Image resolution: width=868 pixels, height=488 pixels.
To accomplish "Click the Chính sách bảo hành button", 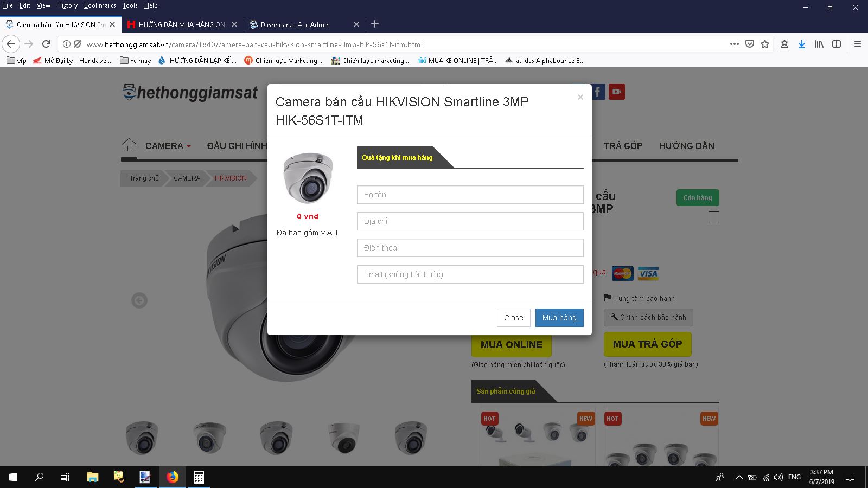I will (x=648, y=317).
